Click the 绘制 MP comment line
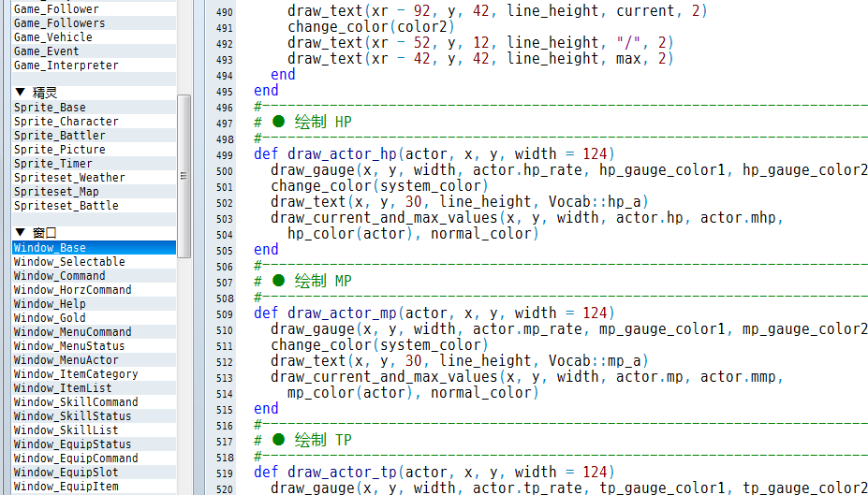The width and height of the screenshot is (868, 495). tap(302, 281)
